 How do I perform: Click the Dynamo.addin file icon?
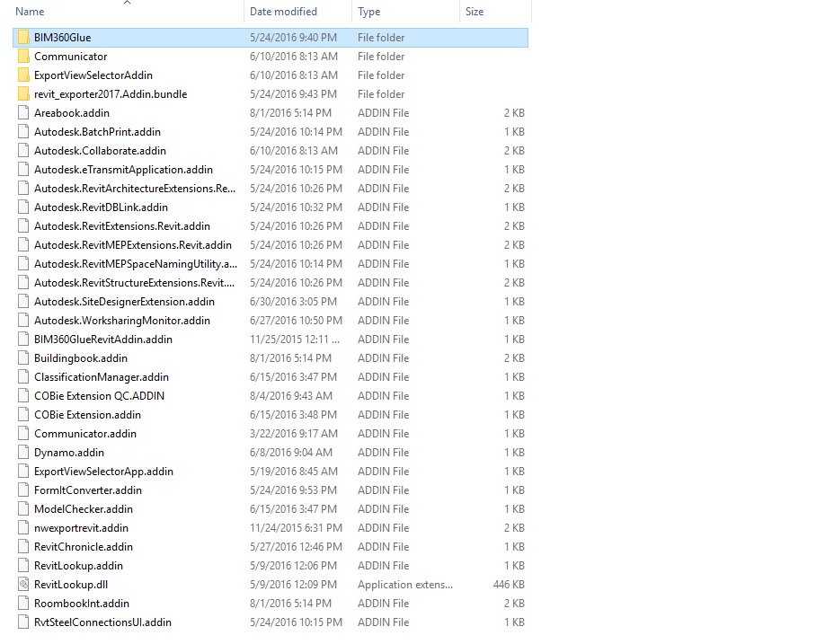pyautogui.click(x=23, y=453)
